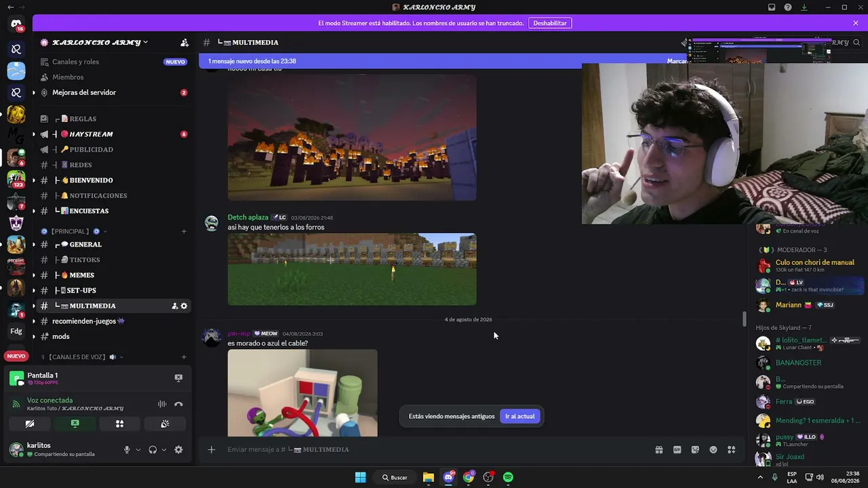
Task: Open microphone input device options arrow
Action: coord(138,449)
